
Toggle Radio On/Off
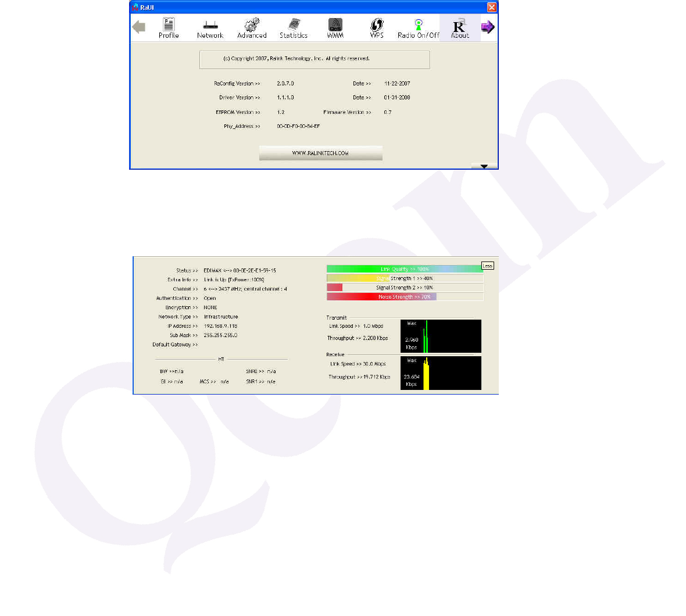coord(418,28)
